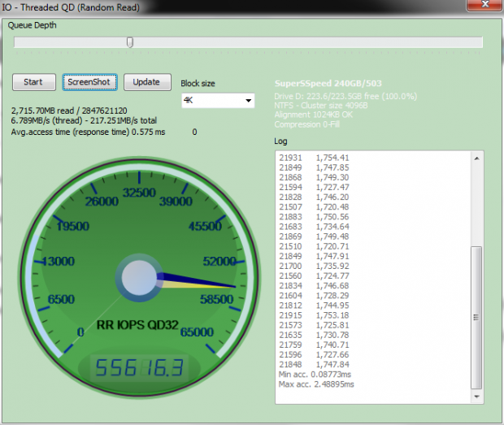
Task: Click the IOPS gauge digital readout 55616.3
Action: point(139,367)
